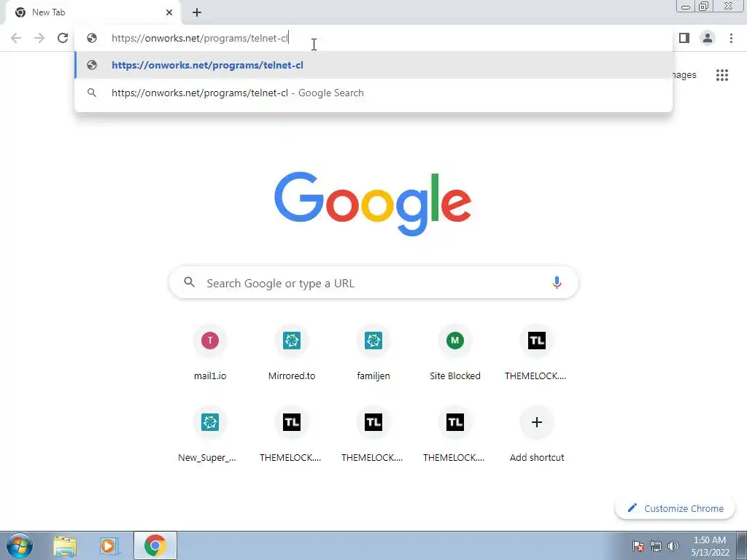Choose the Google Search suggestion for the URL

[373, 93]
